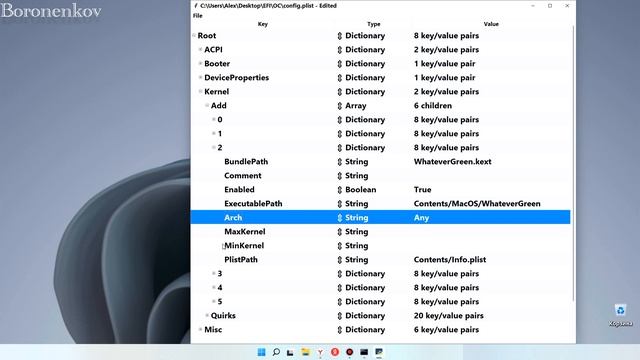This screenshot has height=360, width=640.
Task: Click the Array type of Add
Action: (x=356, y=105)
